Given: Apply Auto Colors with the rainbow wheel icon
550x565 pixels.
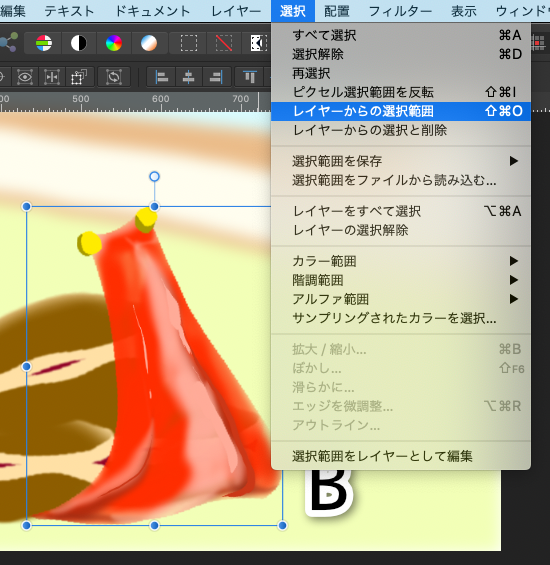Looking at the screenshot, I should [114, 43].
